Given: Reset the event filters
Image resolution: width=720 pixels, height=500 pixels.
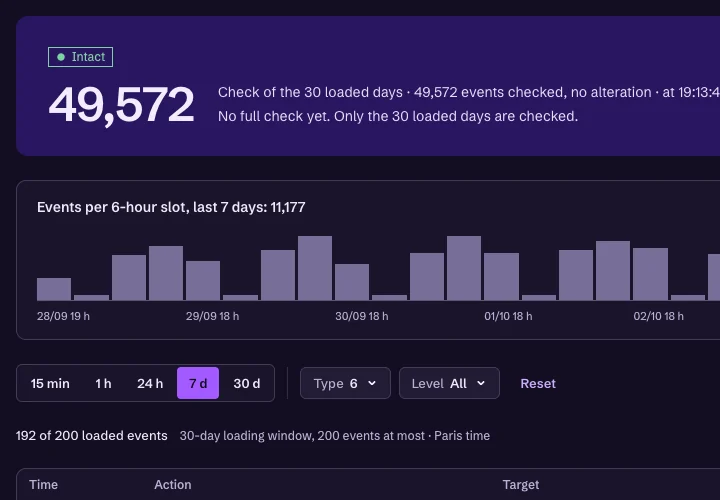Looking at the screenshot, I should click(x=538, y=383).
